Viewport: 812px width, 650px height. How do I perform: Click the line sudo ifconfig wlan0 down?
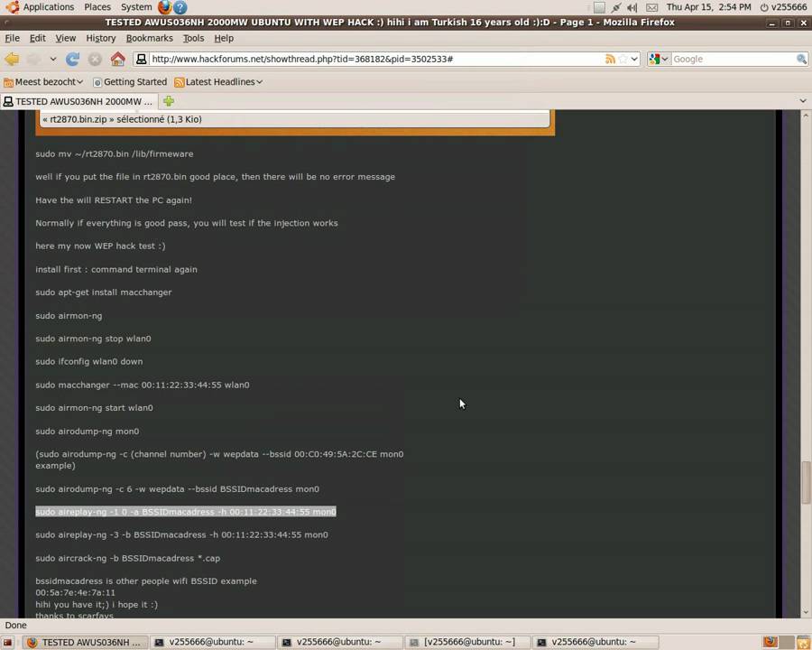[89, 362]
